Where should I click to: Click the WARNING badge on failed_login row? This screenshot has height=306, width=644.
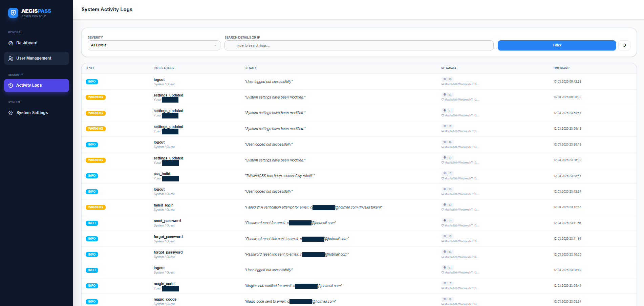[95, 207]
